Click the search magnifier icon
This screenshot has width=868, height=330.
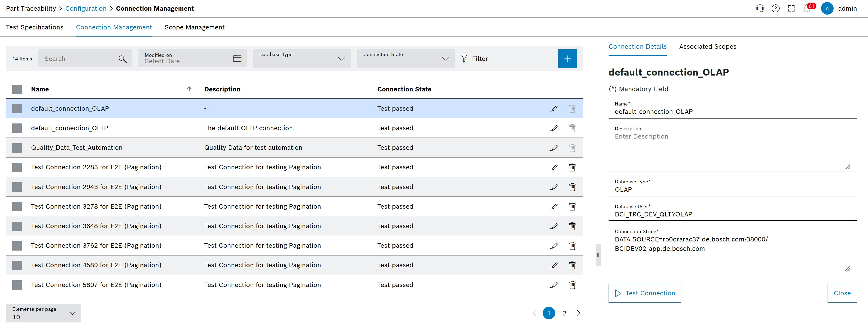click(x=123, y=59)
